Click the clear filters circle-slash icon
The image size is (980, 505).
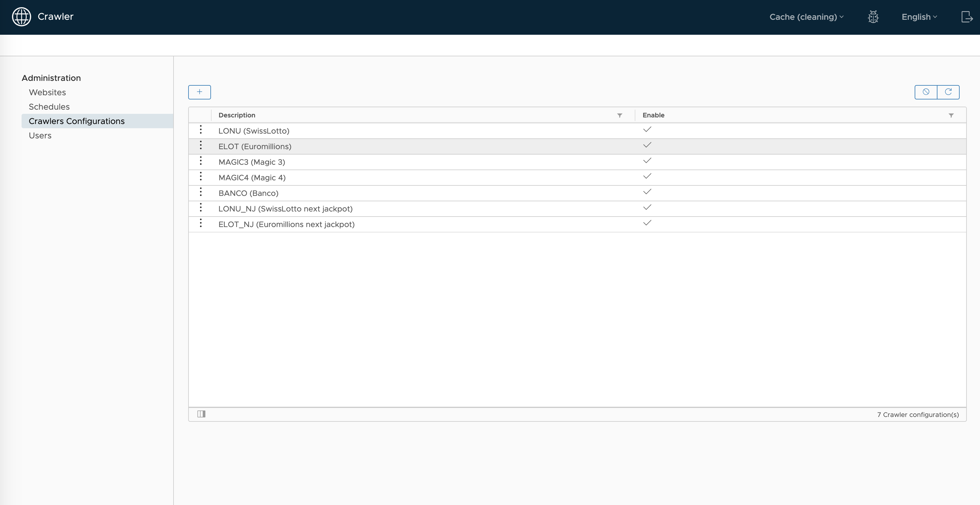click(925, 92)
